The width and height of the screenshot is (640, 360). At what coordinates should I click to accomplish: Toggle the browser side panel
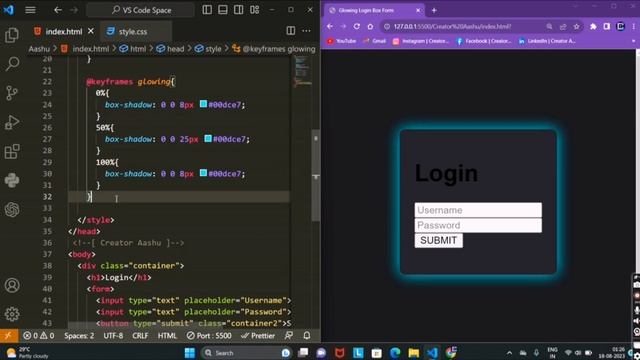point(607,27)
